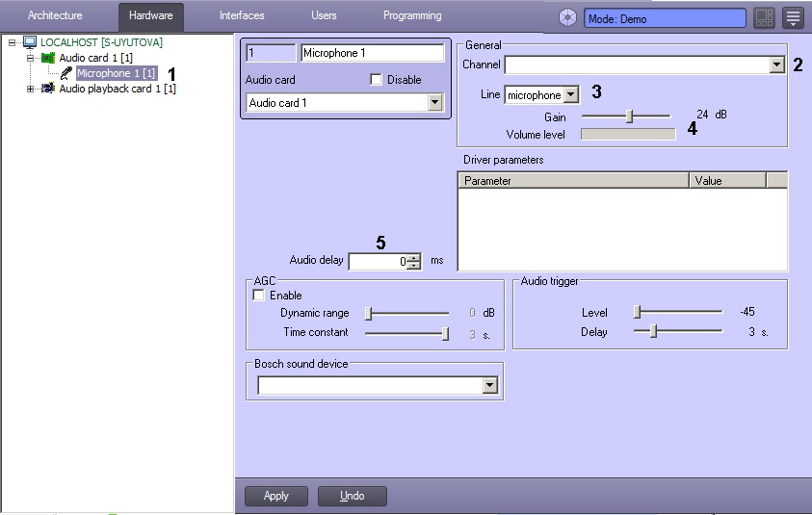The width and height of the screenshot is (812, 515).
Task: Click the Mode: Demo field
Action: pyautogui.click(x=665, y=18)
